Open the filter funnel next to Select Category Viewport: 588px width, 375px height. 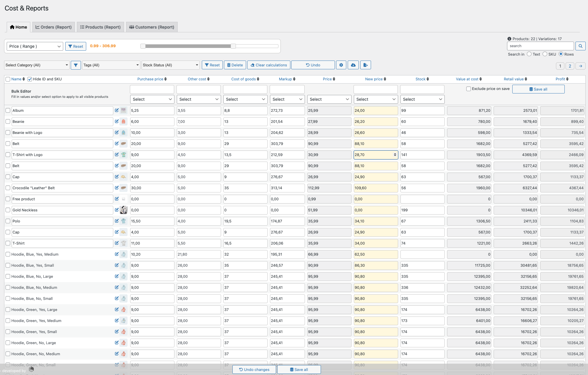(76, 65)
